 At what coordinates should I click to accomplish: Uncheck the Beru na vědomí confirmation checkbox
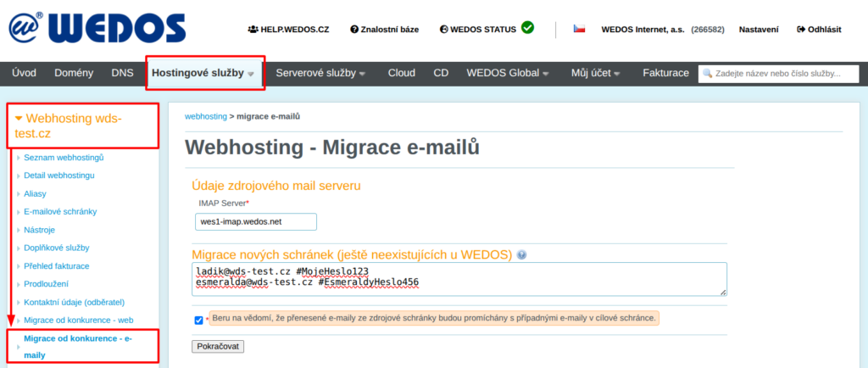[199, 320]
